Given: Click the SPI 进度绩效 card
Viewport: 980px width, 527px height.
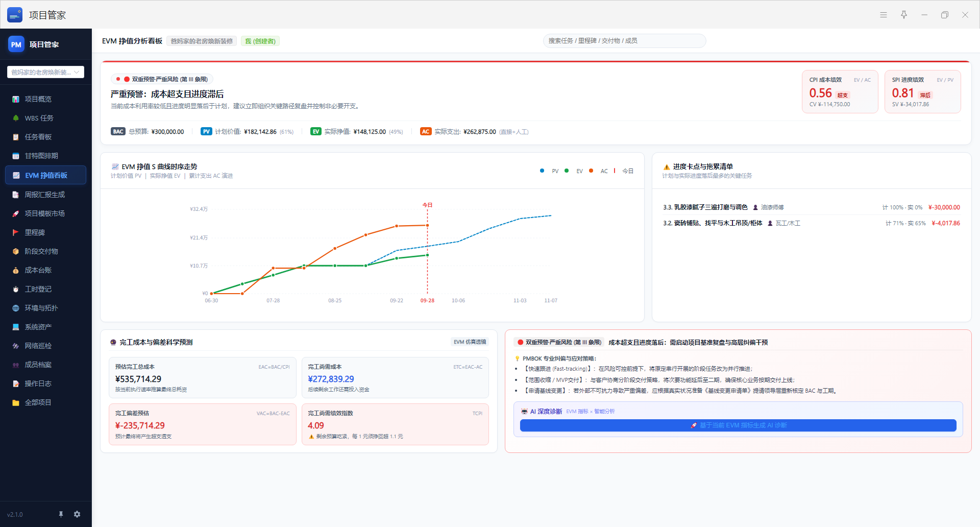Looking at the screenshot, I should click(922, 92).
